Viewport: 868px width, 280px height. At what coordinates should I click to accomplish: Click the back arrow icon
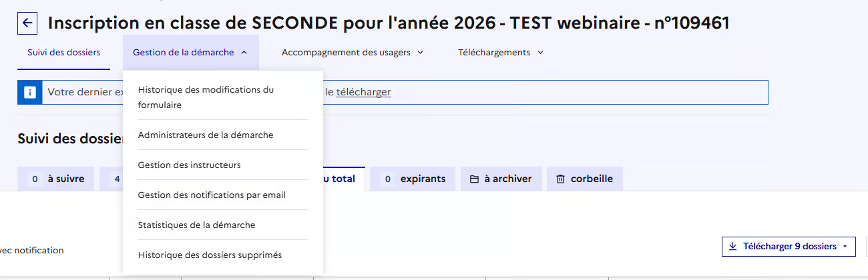pyautogui.click(x=27, y=23)
